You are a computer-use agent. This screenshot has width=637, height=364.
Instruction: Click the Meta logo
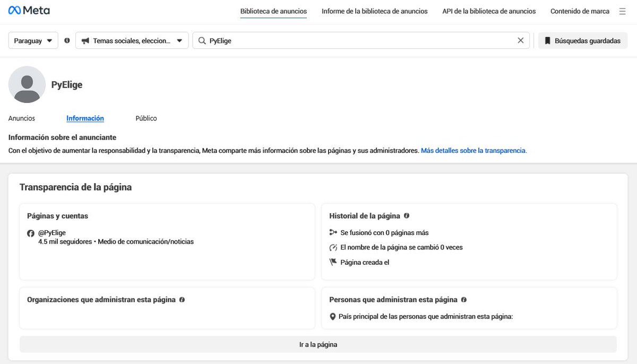[29, 11]
